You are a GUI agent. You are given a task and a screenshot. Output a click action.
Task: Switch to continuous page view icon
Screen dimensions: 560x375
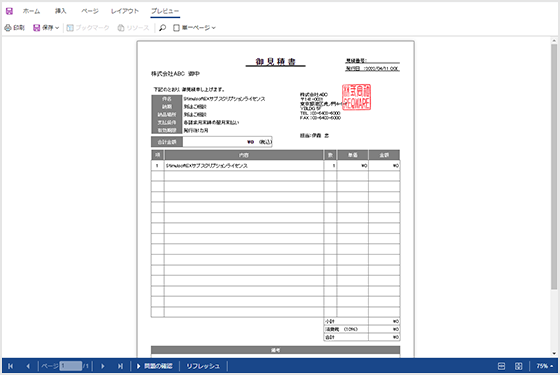coord(501,366)
